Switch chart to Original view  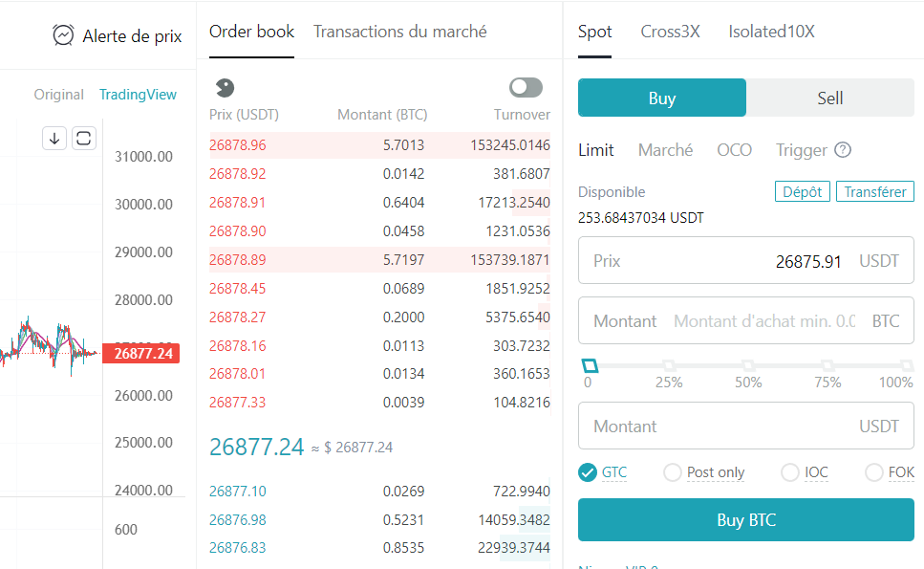pos(58,95)
